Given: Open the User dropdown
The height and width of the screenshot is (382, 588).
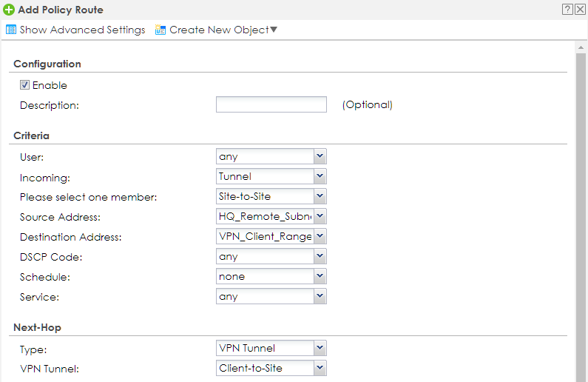Looking at the screenshot, I should [x=271, y=157].
